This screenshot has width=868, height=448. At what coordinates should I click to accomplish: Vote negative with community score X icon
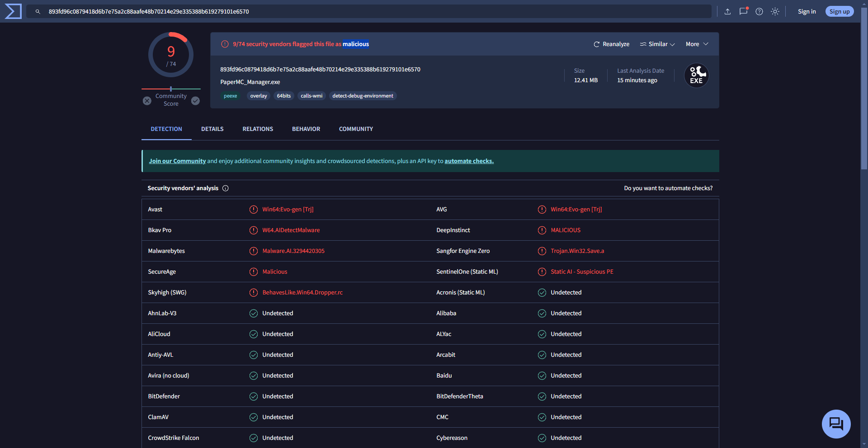(x=147, y=101)
